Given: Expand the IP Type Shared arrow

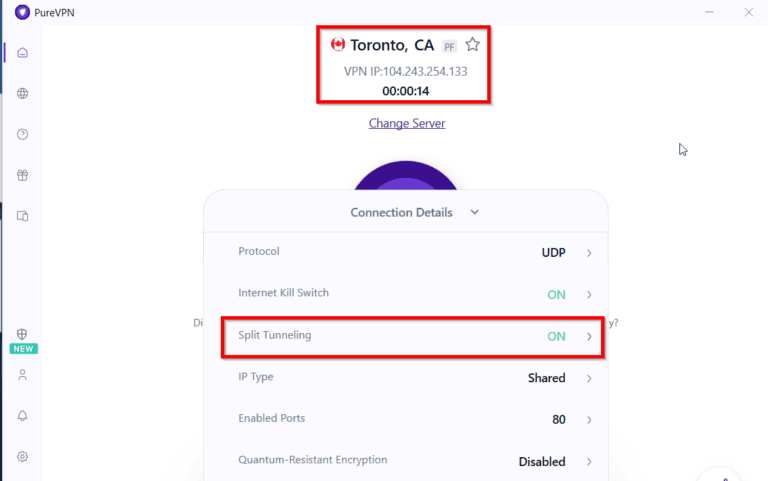Looking at the screenshot, I should tap(589, 379).
